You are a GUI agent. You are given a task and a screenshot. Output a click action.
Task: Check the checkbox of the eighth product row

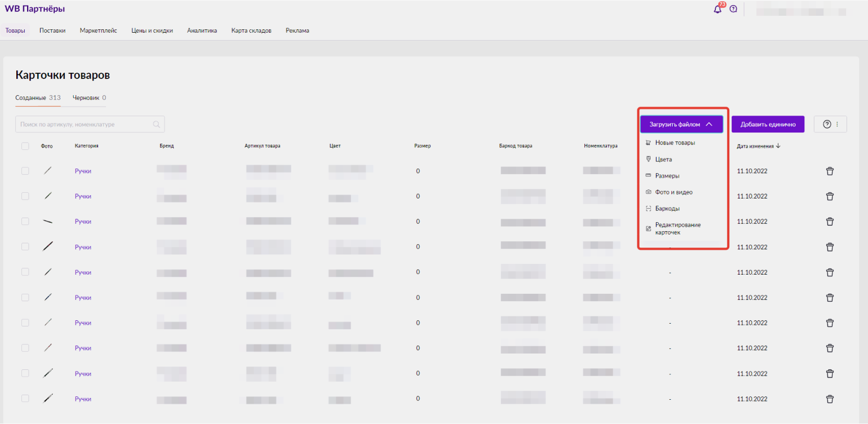tap(25, 348)
